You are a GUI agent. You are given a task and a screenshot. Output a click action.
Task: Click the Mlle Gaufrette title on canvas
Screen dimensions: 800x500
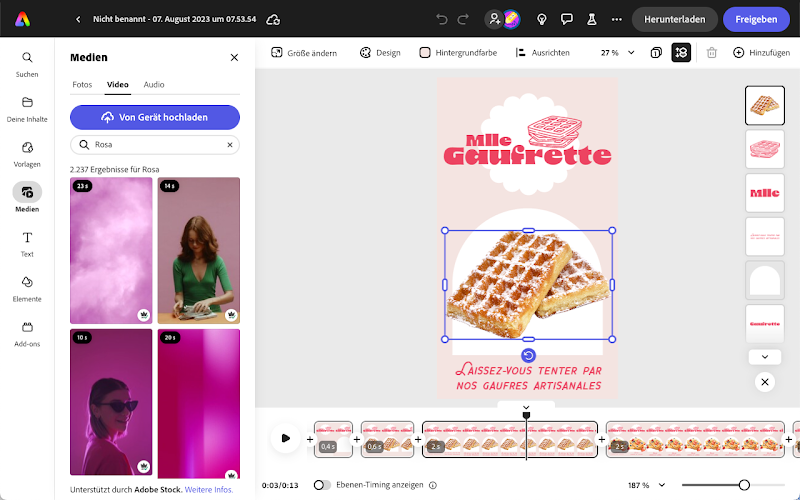point(528,150)
